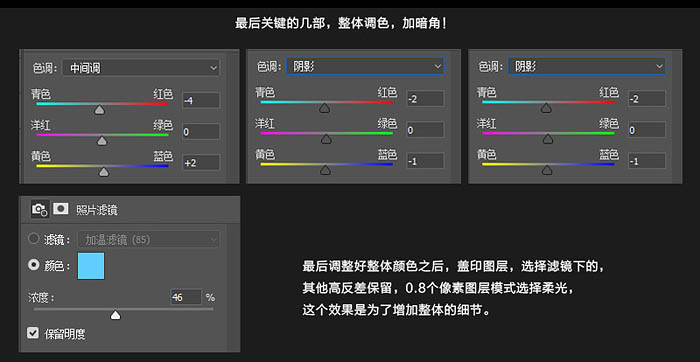
Task: Open the 中间调 tone dropdown
Action: (x=141, y=68)
